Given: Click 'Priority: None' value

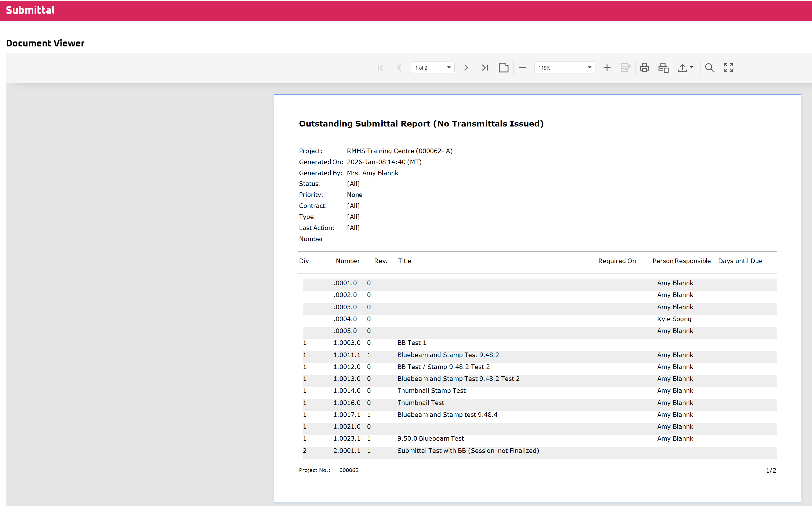Looking at the screenshot, I should pos(354,195).
